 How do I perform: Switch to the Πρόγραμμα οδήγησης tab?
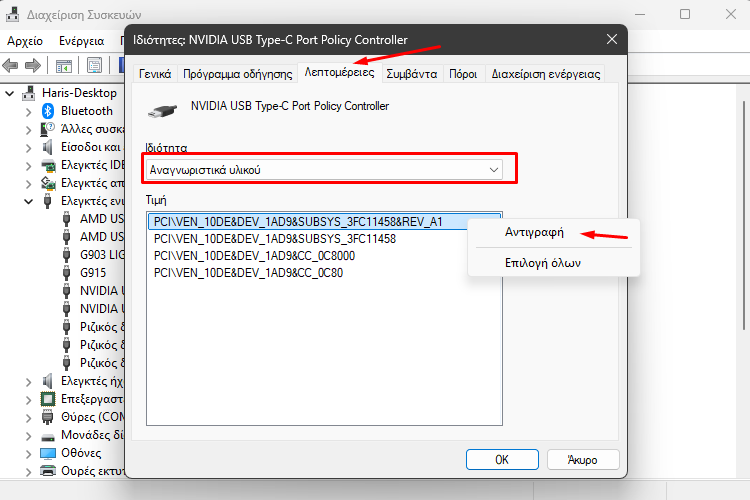238,74
